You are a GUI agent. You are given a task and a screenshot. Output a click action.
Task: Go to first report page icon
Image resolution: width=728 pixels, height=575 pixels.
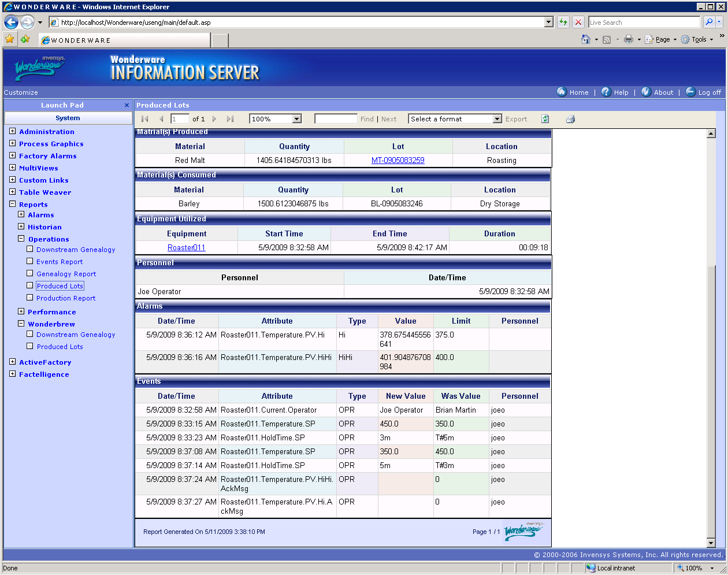coord(145,119)
